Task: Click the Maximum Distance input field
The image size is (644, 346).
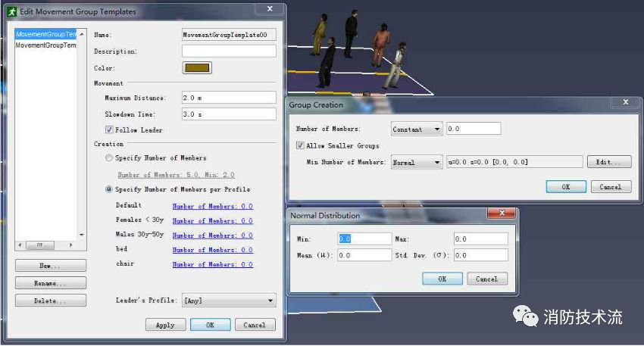Action: 229,98
